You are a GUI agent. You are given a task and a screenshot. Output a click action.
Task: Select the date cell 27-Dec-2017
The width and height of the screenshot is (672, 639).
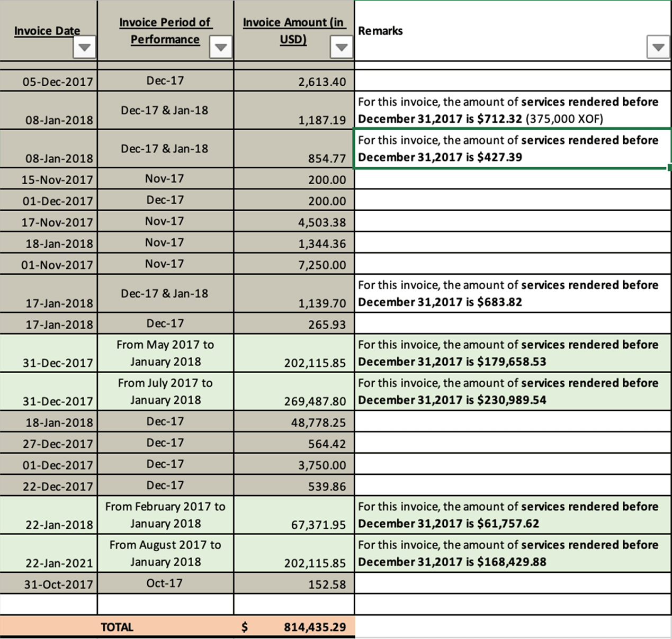pos(48,443)
